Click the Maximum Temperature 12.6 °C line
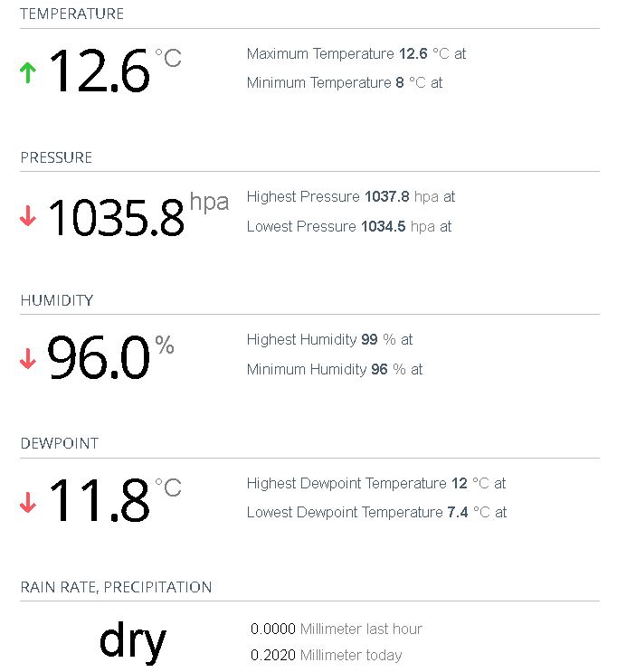 (356, 53)
